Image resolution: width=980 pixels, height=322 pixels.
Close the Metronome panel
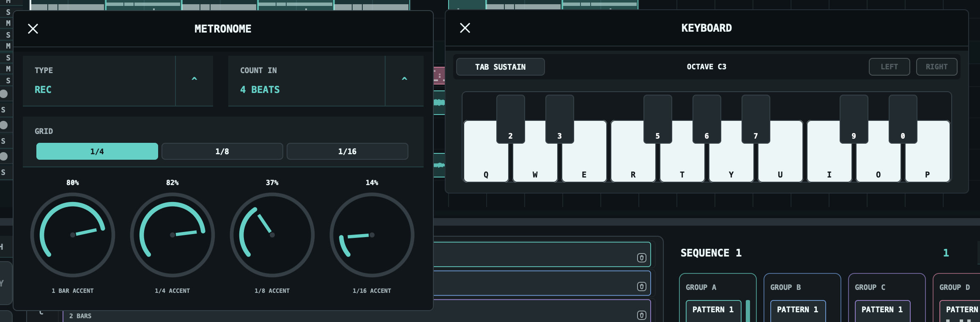coord(33,29)
